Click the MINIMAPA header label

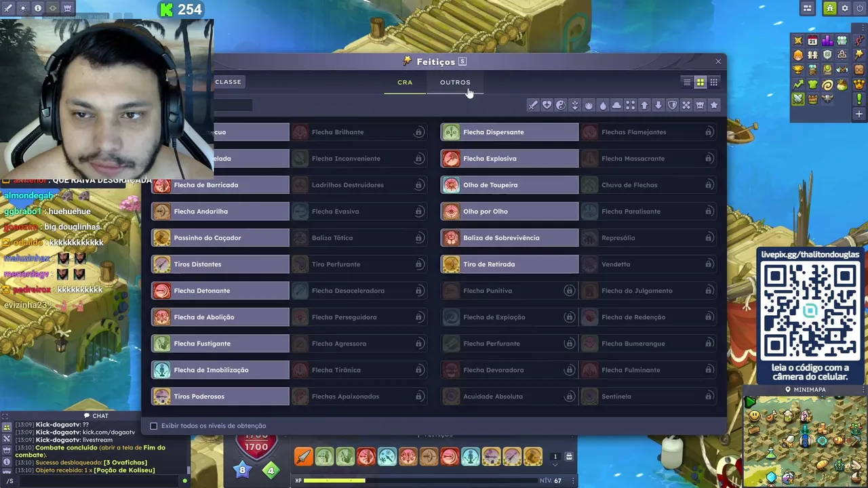(805, 390)
